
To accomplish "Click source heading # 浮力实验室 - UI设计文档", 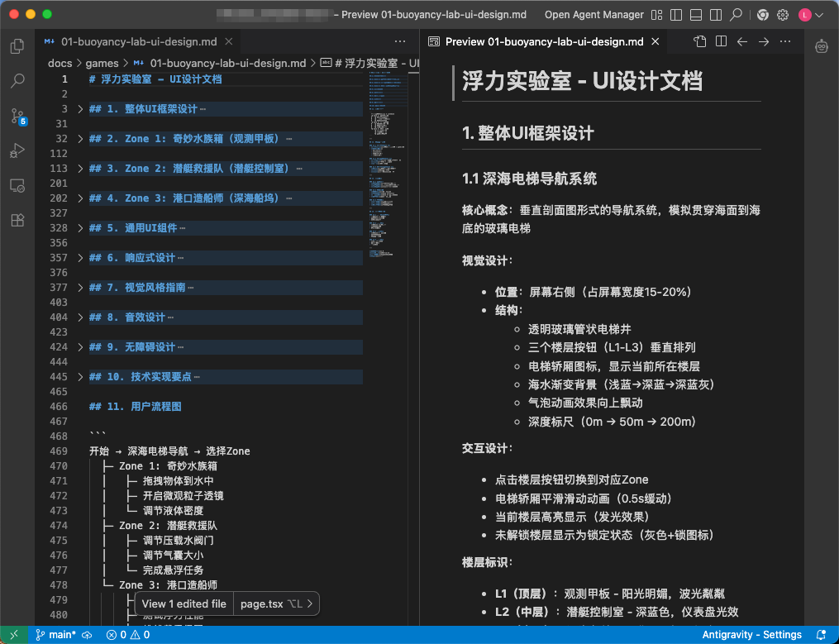I will click(x=155, y=79).
